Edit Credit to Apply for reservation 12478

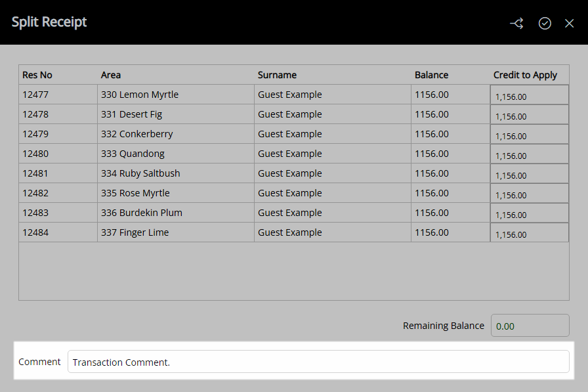[x=530, y=114]
